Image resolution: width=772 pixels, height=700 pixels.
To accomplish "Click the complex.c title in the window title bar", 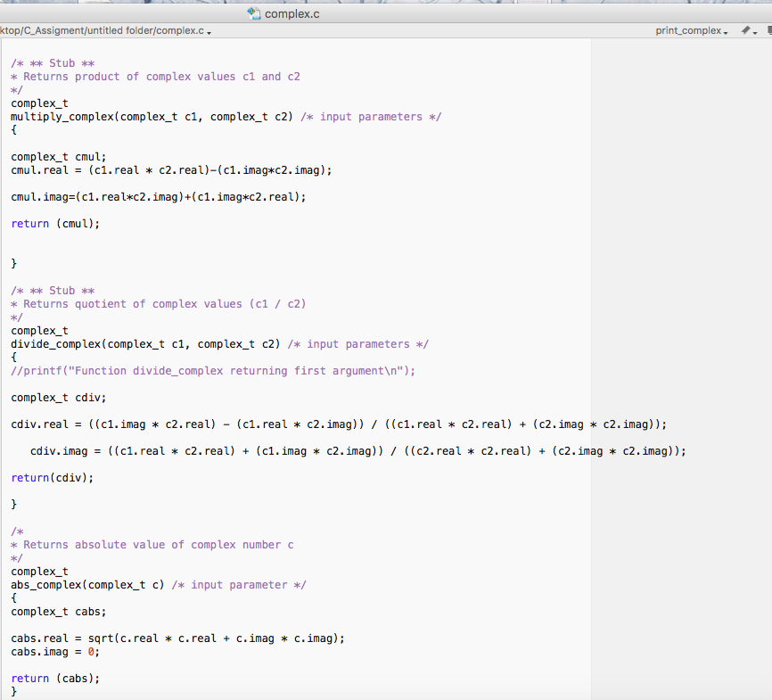I will 290,13.
